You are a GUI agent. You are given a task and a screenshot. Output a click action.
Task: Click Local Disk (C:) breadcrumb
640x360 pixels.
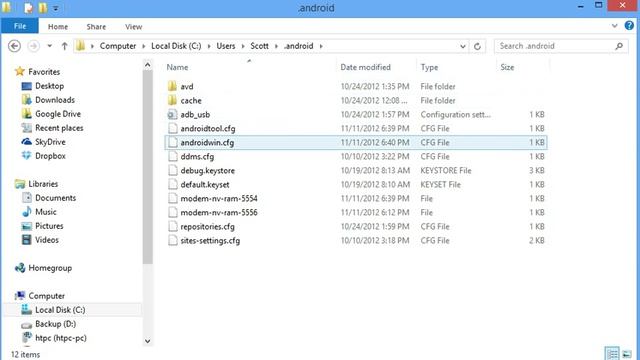(x=176, y=46)
